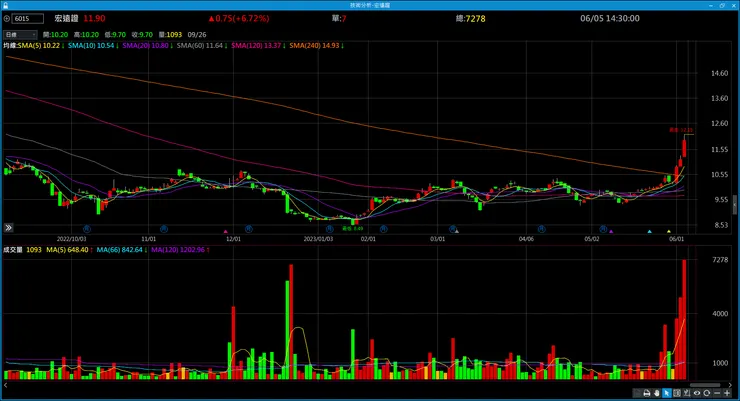
Task: Click the pink triangle marker before 12/01
Action: pyautogui.click(x=226, y=232)
